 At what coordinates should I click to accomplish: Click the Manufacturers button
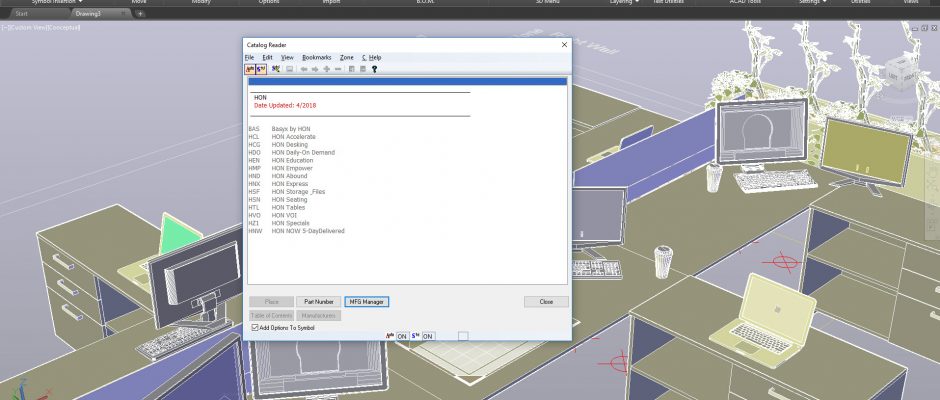[318, 315]
